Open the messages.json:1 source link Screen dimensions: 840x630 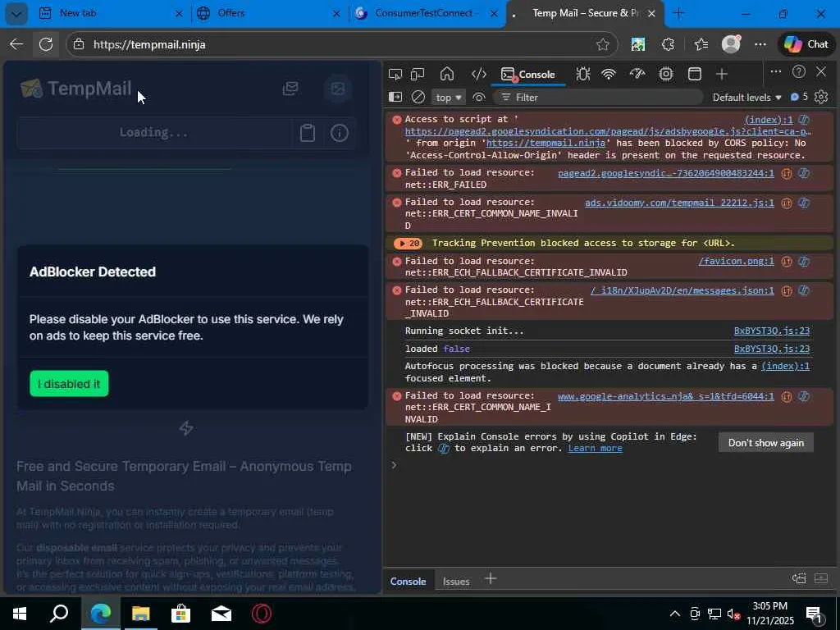[682, 290]
